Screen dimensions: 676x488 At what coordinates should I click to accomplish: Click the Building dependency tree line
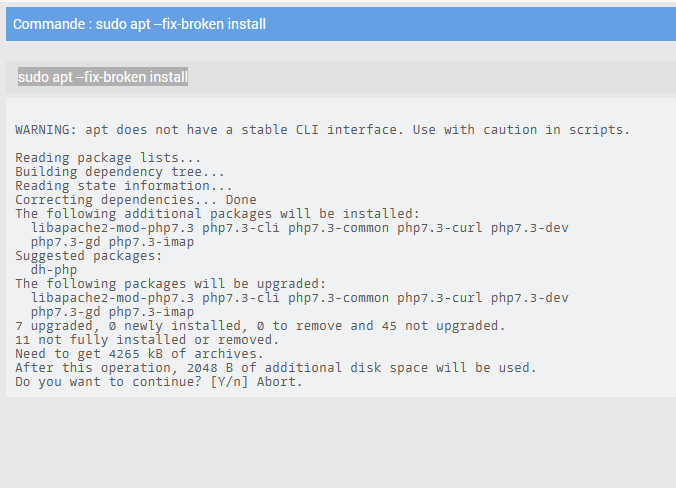coord(120,172)
